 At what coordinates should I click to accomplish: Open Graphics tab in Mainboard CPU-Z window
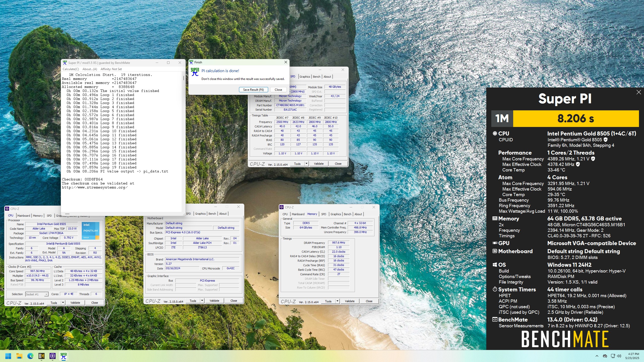[x=200, y=214]
